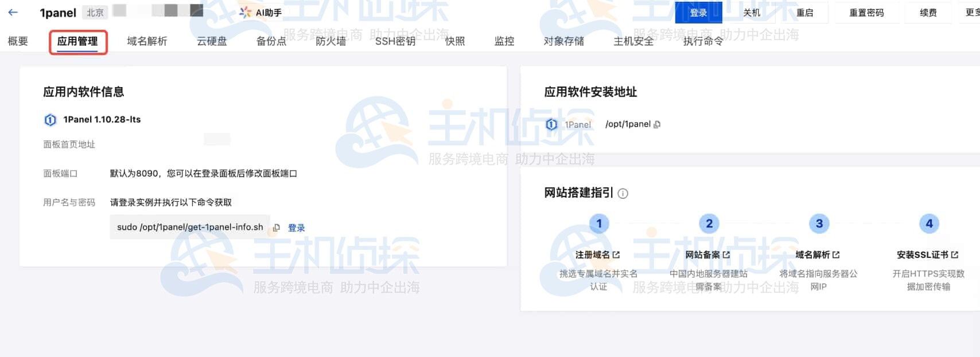Switch to the 执行命令 tab

pos(703,41)
